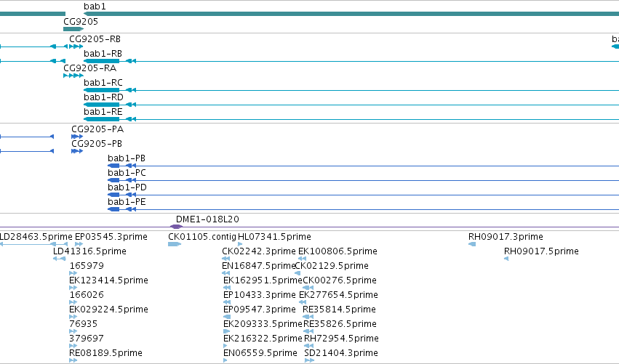This screenshot has height=364, width=619.
Task: Click the EK209333.5prime EST label
Action: [x=263, y=324]
